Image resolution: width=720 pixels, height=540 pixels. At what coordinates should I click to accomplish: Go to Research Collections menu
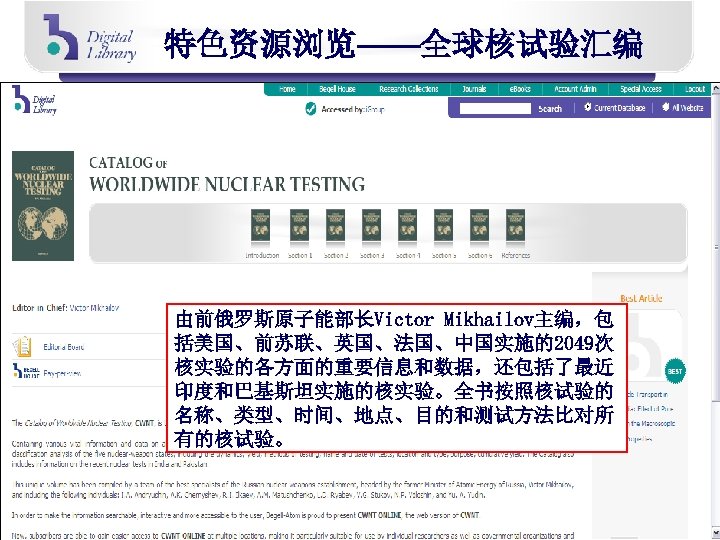point(409,89)
